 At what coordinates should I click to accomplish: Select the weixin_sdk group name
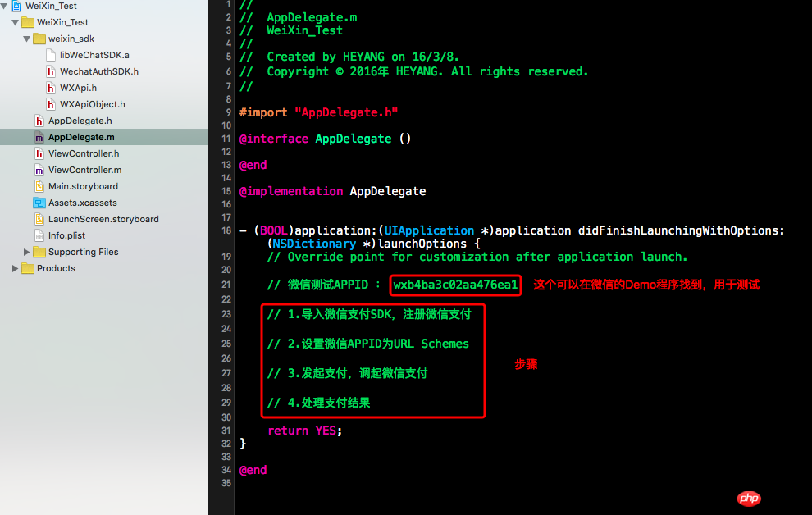(71, 39)
